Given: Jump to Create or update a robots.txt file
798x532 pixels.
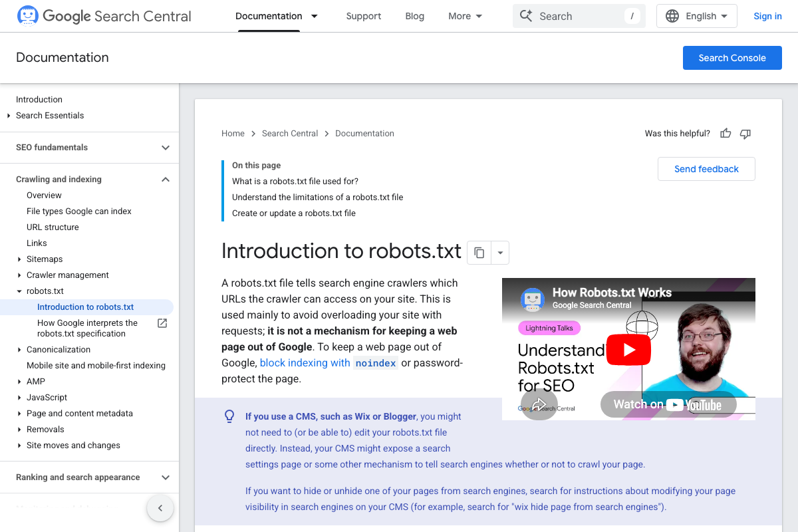Looking at the screenshot, I should [294, 213].
